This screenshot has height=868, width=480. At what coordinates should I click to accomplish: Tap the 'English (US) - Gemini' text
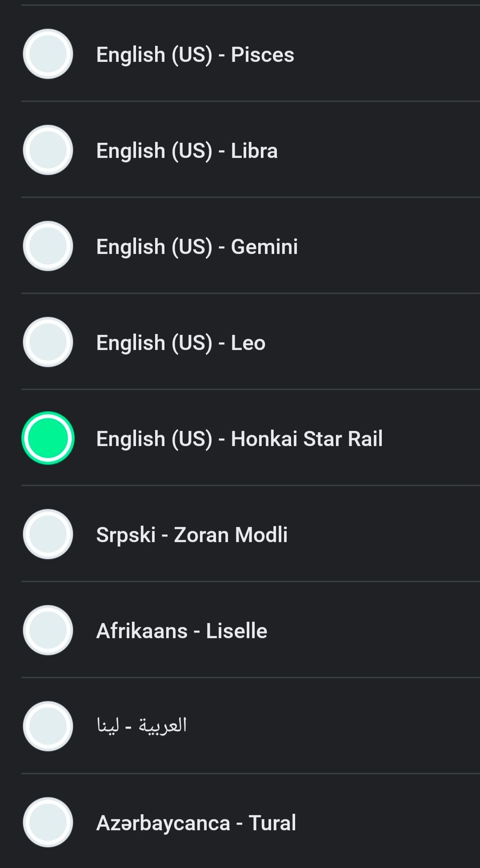[197, 247]
